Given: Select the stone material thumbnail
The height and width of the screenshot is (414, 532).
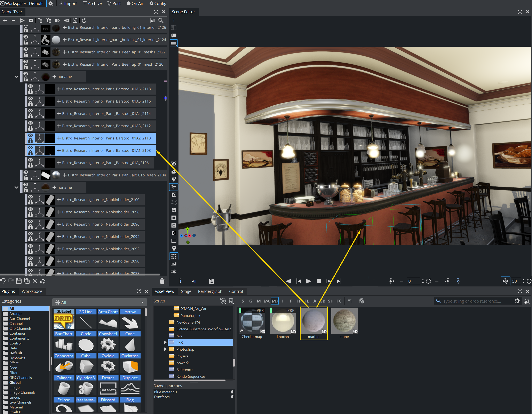Looking at the screenshot, I should 344,321.
